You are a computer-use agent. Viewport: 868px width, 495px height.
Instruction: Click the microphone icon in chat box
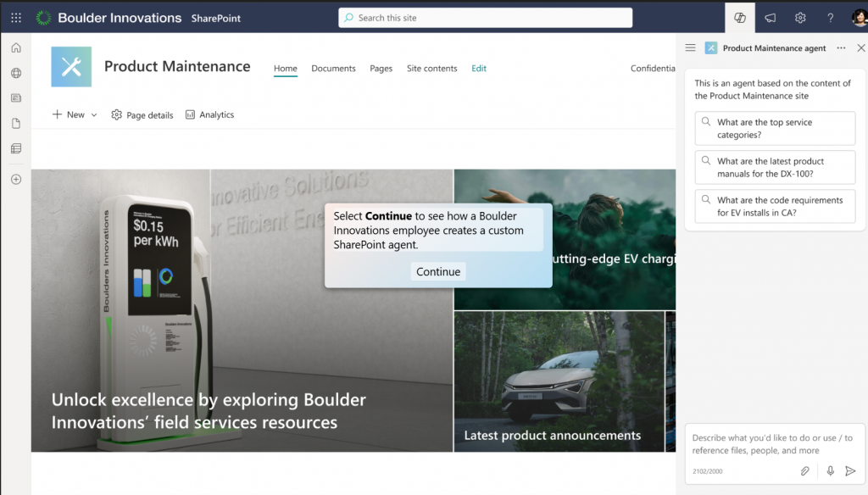click(x=831, y=470)
